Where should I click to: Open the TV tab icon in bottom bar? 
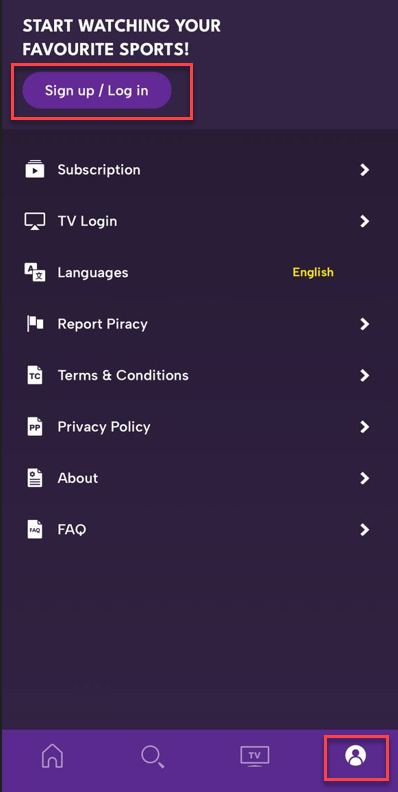click(x=255, y=756)
